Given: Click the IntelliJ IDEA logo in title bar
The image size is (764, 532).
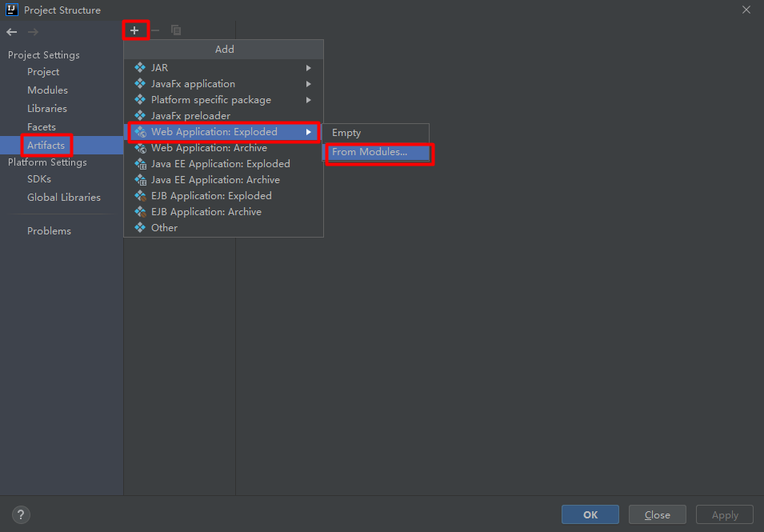Looking at the screenshot, I should pos(12,10).
